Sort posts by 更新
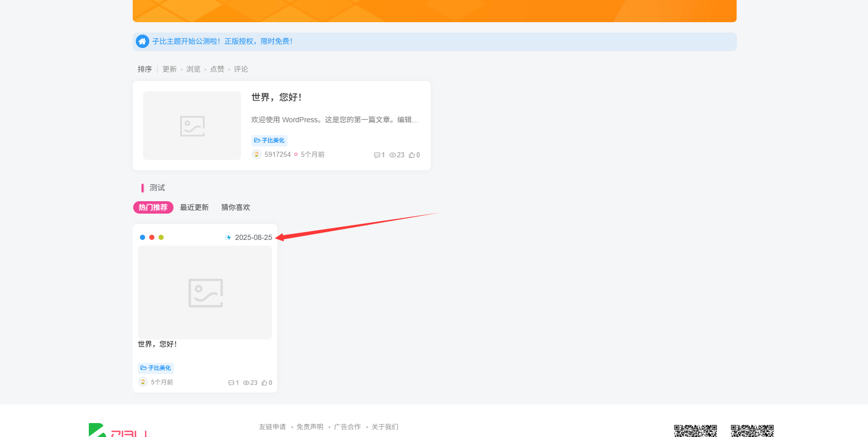The image size is (868, 437). pos(169,69)
